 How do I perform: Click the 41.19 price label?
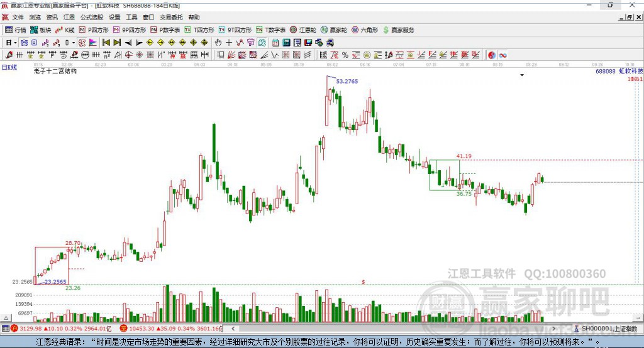(x=464, y=156)
